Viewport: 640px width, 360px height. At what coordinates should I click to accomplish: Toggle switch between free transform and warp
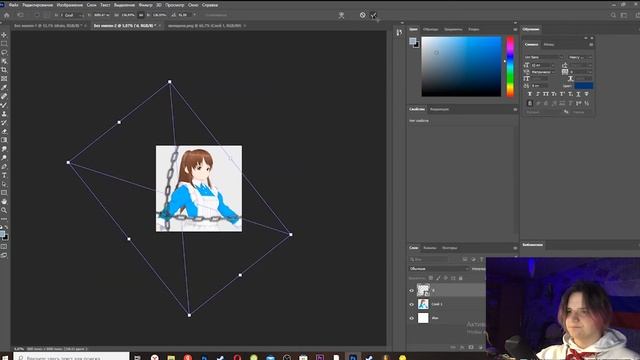point(341,15)
